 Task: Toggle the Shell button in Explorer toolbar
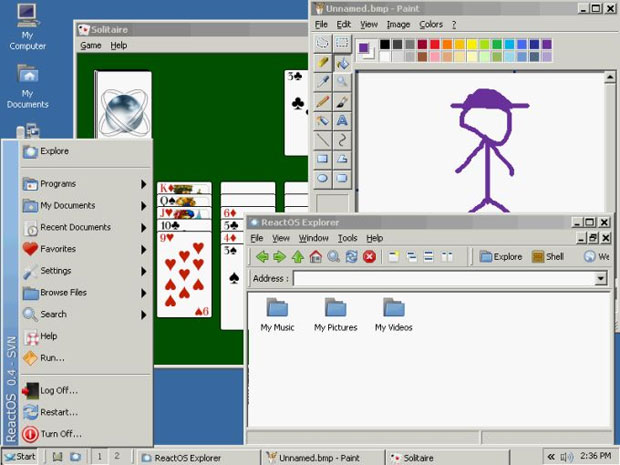point(547,257)
